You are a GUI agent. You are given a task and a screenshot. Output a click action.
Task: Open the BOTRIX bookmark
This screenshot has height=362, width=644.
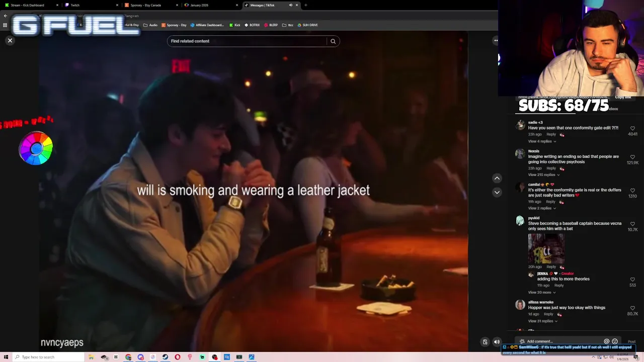point(252,25)
